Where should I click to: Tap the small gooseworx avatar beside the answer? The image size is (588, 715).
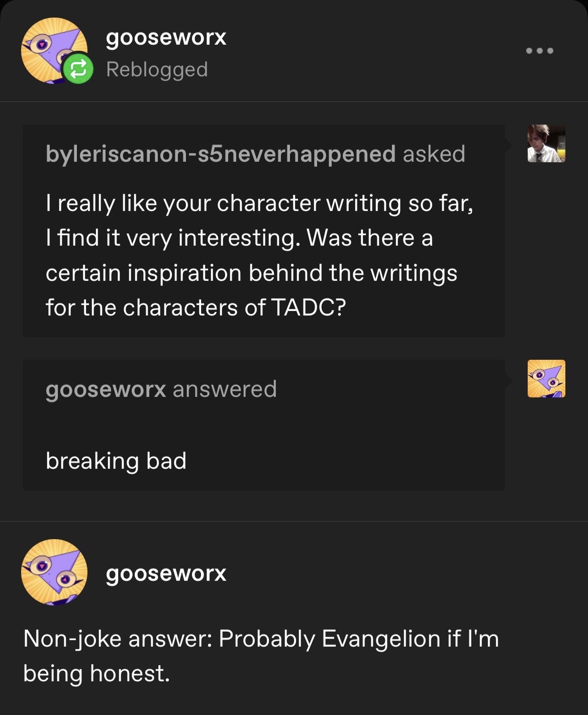(546, 378)
